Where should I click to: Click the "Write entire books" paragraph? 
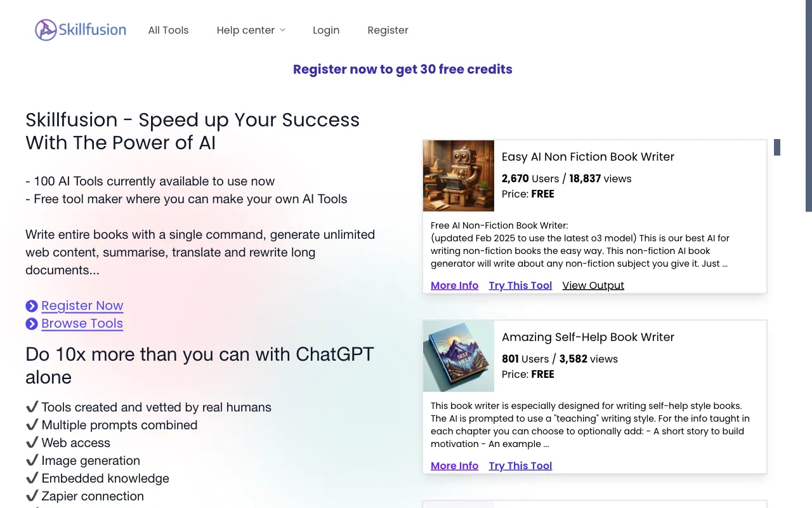pos(200,252)
